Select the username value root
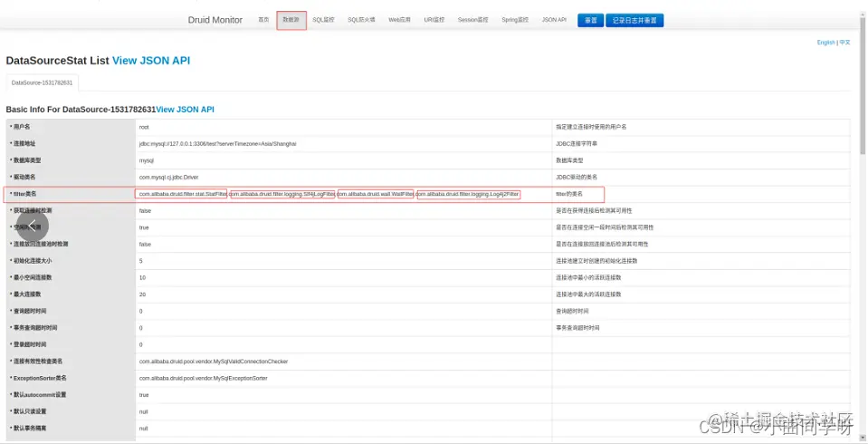 pyautogui.click(x=144, y=127)
